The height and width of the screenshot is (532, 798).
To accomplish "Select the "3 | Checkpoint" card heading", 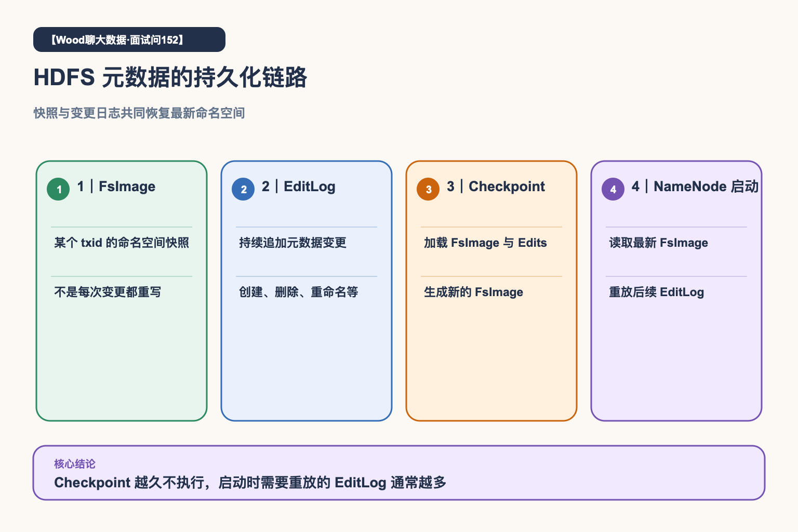I will 496,187.
